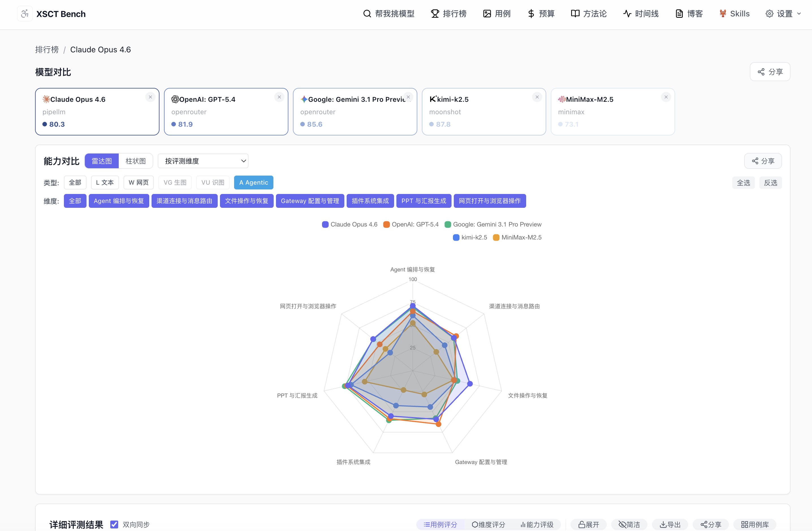Viewport: 812px width, 531px height.
Task: Toggle the A Agentic type filter
Action: tap(254, 183)
